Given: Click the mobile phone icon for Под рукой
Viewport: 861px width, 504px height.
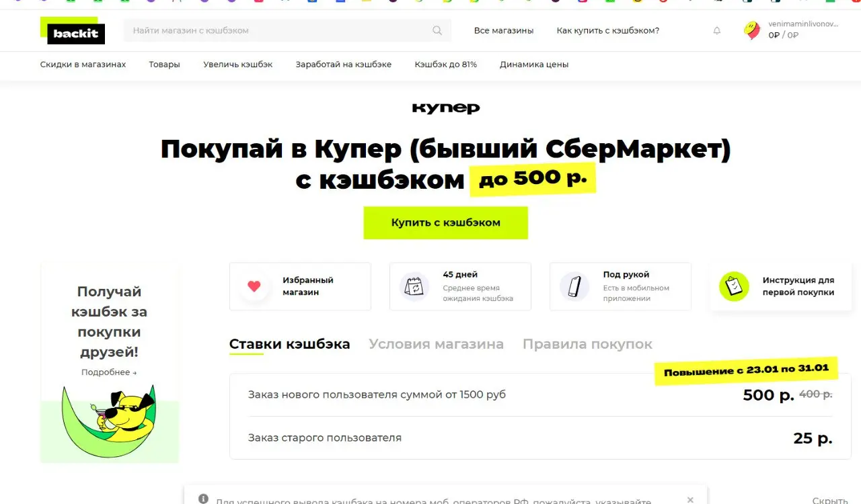Looking at the screenshot, I should 574,286.
